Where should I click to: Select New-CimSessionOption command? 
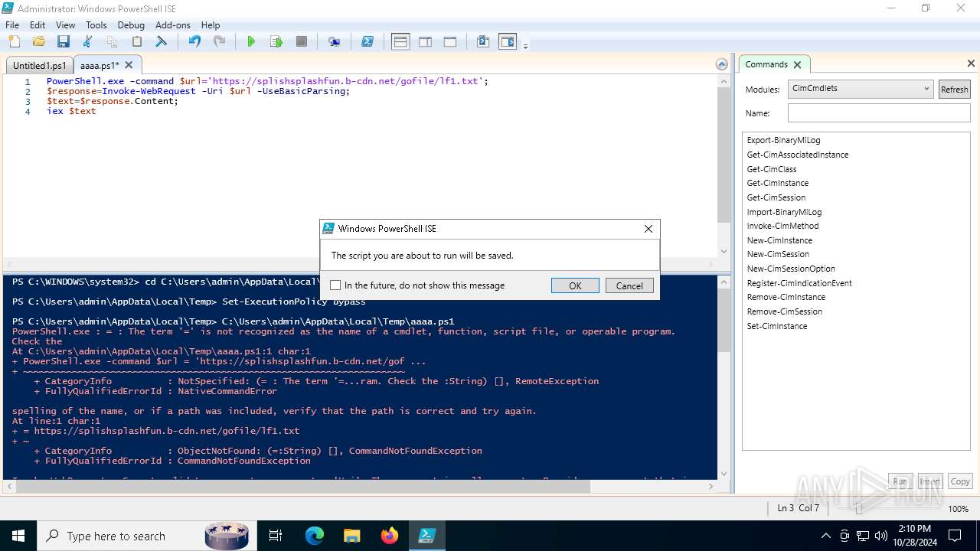point(791,269)
